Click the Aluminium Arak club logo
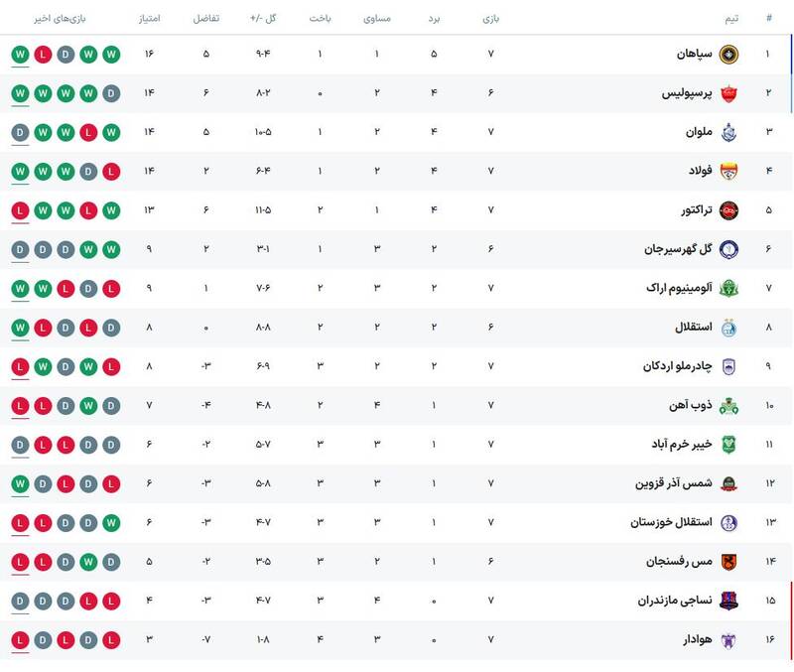794x672 pixels. [728, 288]
